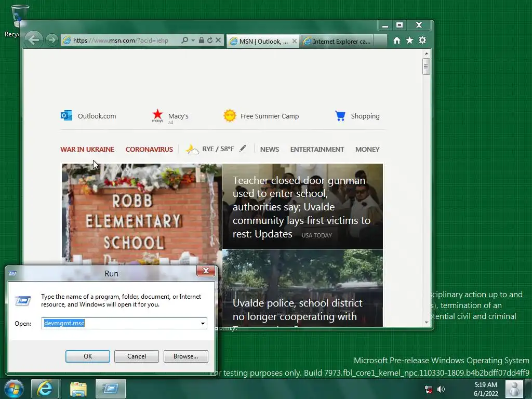The width and height of the screenshot is (532, 399).
Task: Click the sun with sunglasses icon
Action: coord(230,116)
